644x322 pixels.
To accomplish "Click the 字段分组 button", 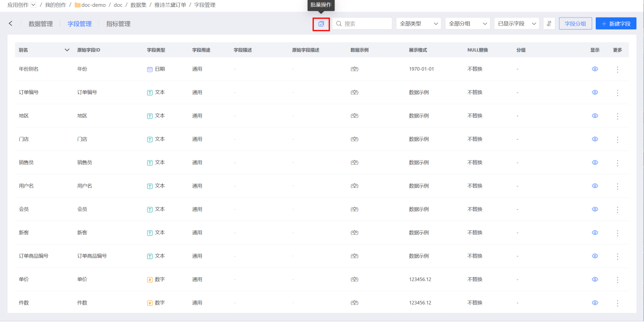I will pos(575,24).
